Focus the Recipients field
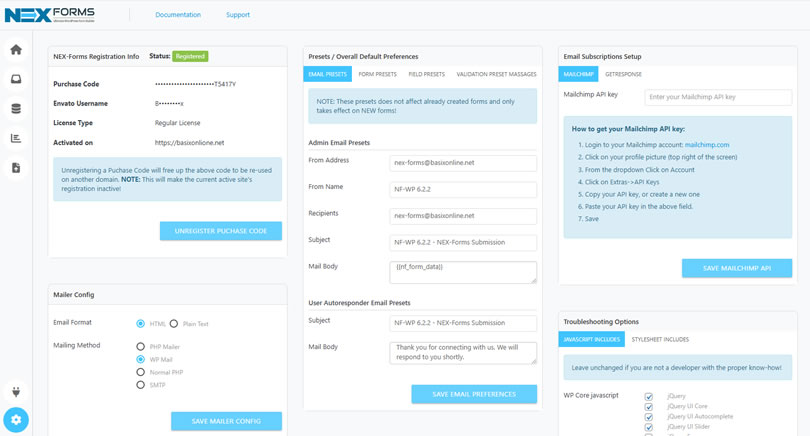The height and width of the screenshot is (436, 810). (x=463, y=216)
